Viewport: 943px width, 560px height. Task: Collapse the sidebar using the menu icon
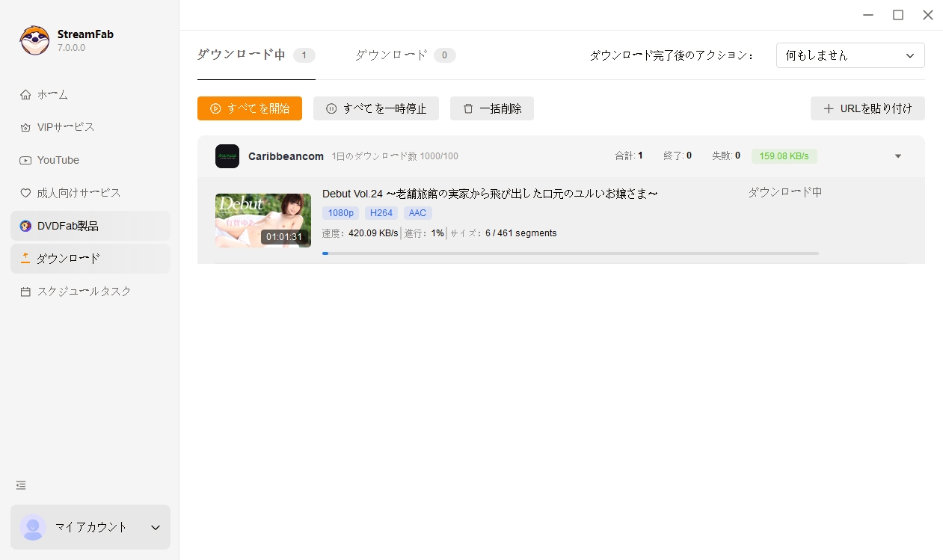point(21,485)
